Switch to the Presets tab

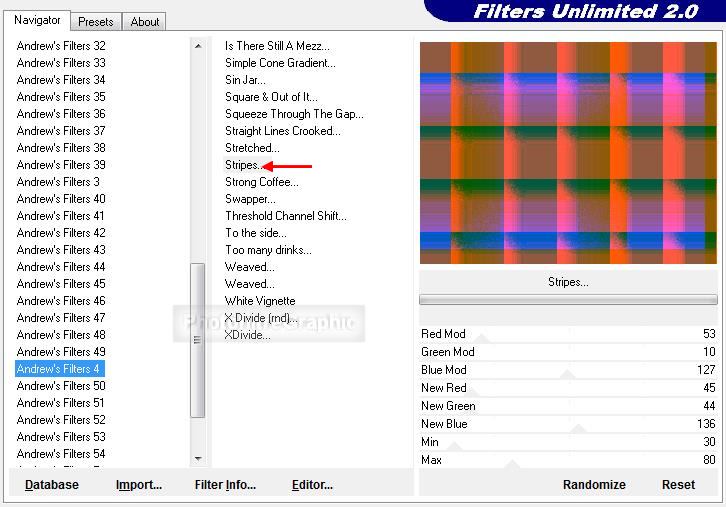[96, 21]
